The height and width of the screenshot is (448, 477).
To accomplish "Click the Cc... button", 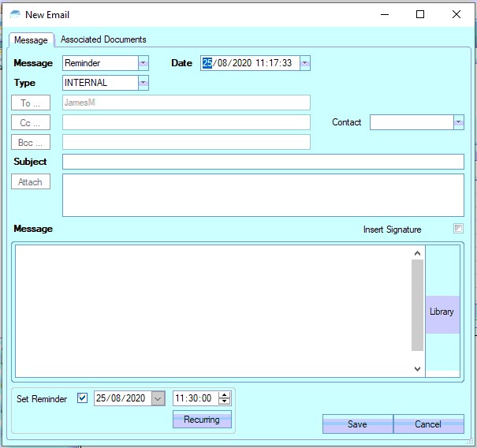I will click(31, 123).
